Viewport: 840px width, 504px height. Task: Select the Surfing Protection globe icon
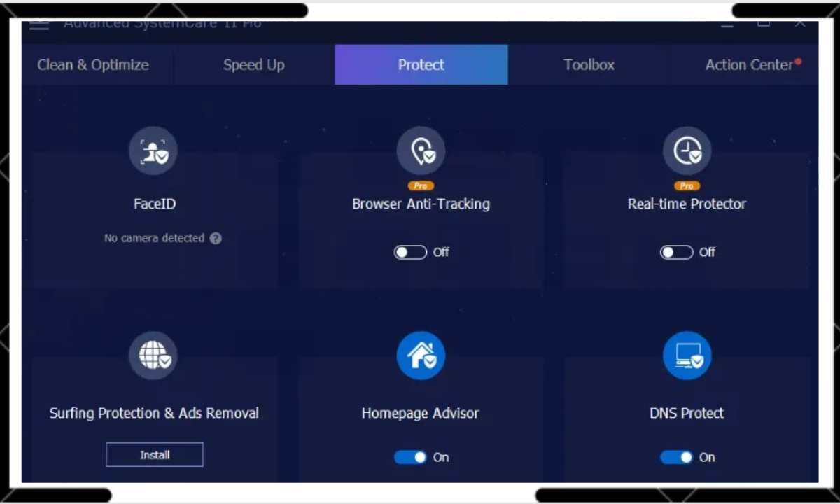pos(153,355)
